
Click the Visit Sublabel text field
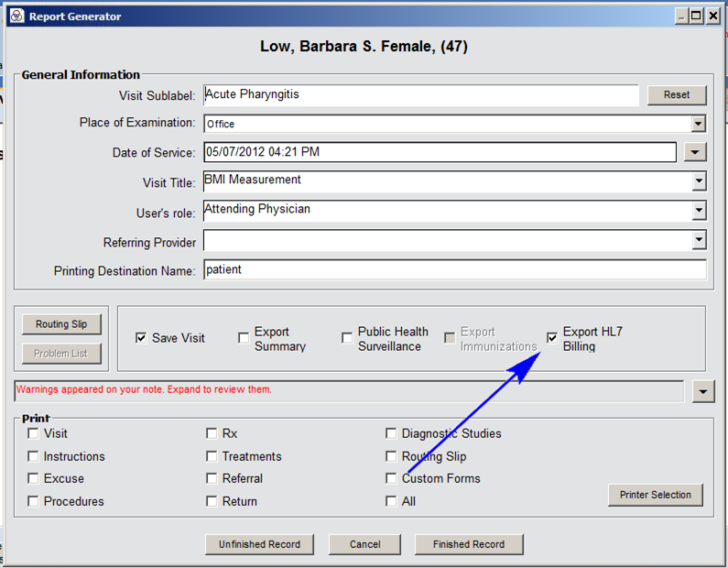[420, 94]
